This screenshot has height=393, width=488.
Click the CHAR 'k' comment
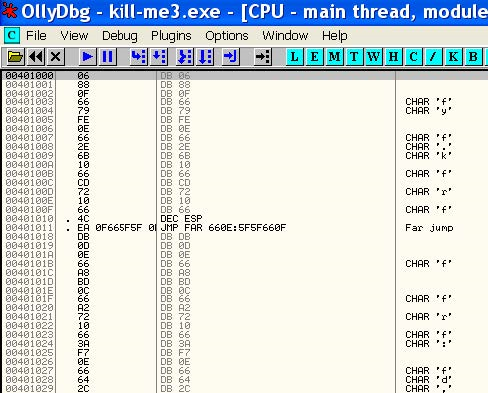click(429, 156)
